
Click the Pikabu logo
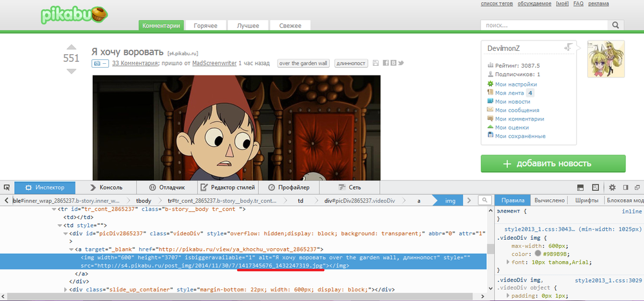click(x=73, y=15)
